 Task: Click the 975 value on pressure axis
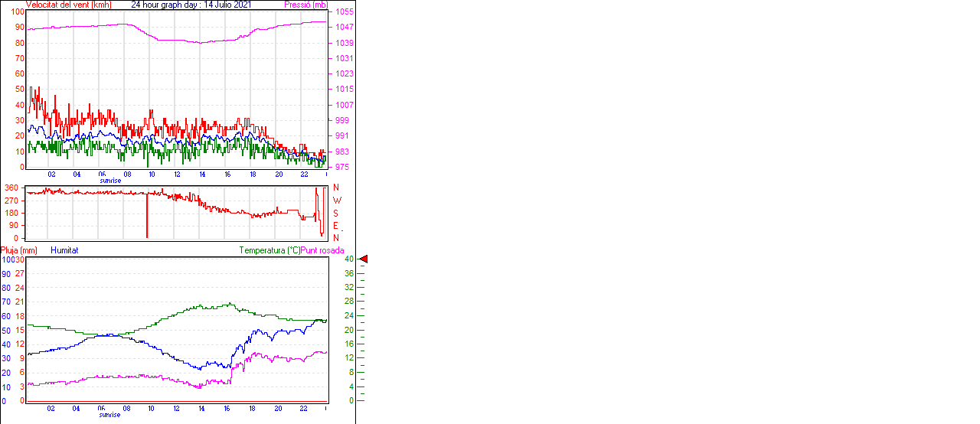tap(342, 167)
